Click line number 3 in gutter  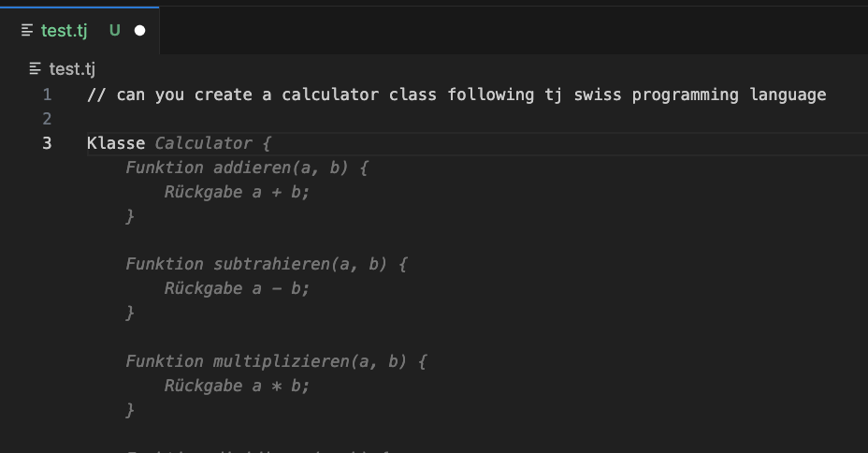click(47, 143)
